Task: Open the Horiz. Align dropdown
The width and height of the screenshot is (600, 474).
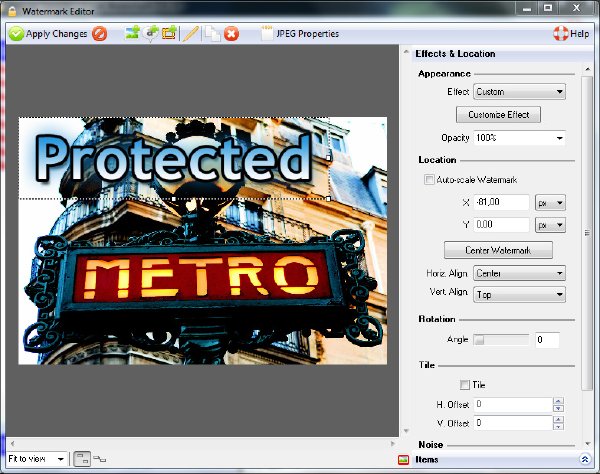Action: coord(519,273)
